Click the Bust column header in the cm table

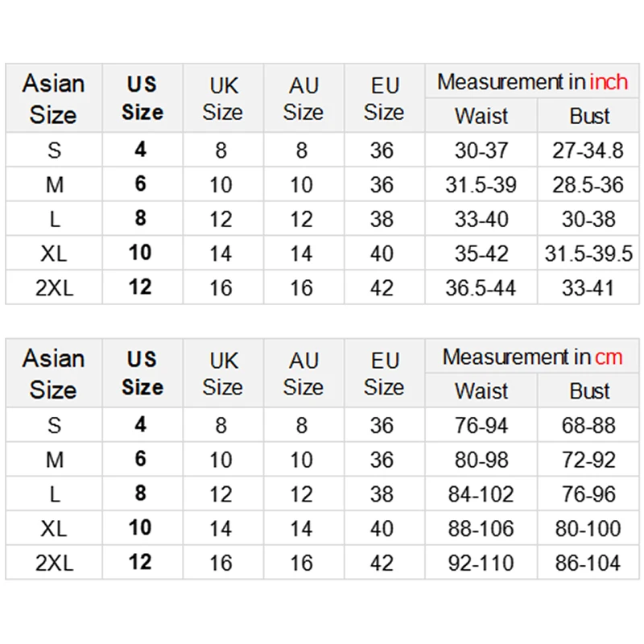tap(589, 391)
